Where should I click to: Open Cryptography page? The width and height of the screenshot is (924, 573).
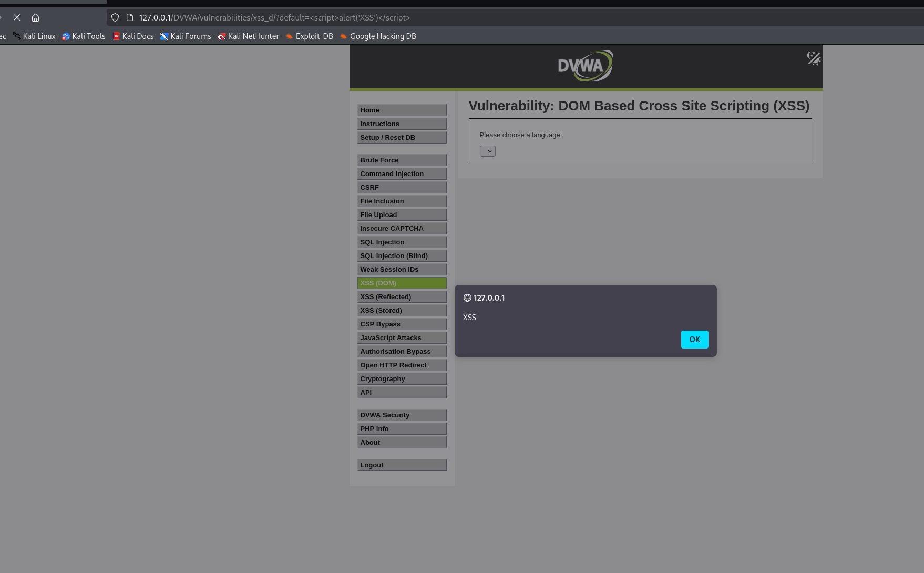(x=402, y=378)
